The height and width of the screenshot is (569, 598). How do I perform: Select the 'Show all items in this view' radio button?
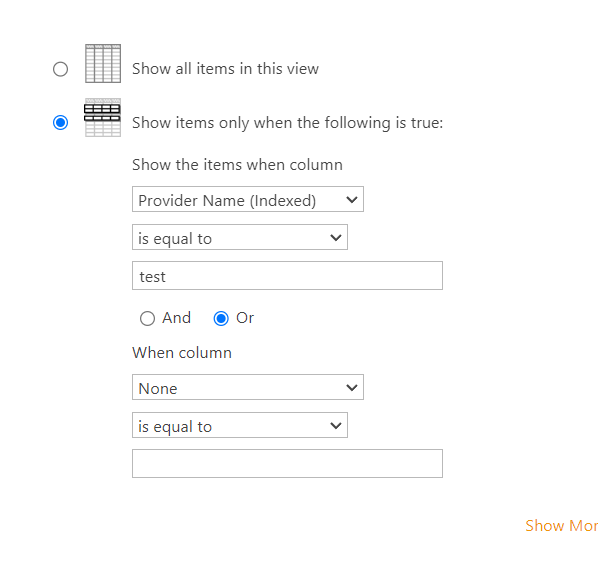tap(61, 69)
